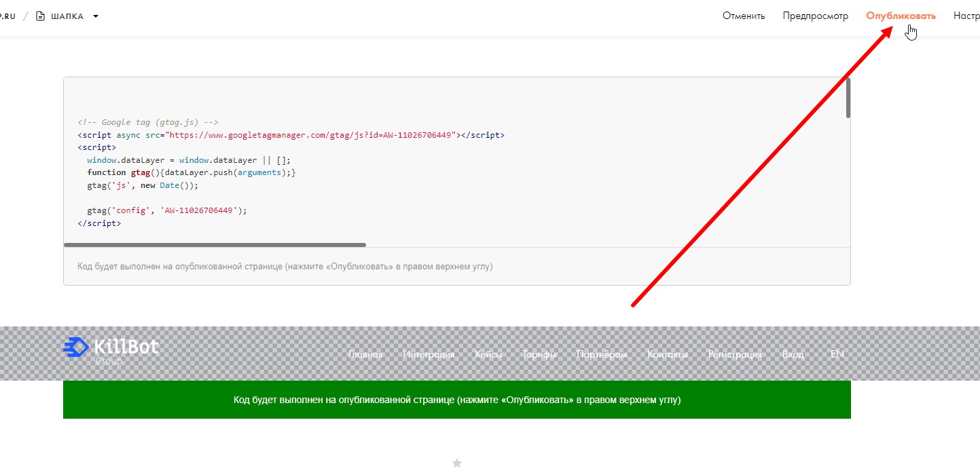Open the Предпросмотр preview link
The width and height of the screenshot is (980, 475).
(x=815, y=16)
